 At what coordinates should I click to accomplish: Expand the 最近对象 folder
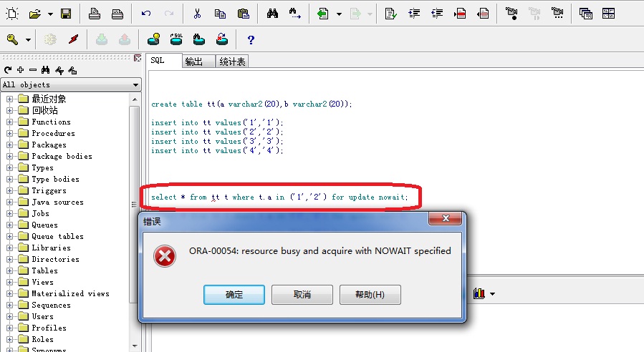point(9,99)
